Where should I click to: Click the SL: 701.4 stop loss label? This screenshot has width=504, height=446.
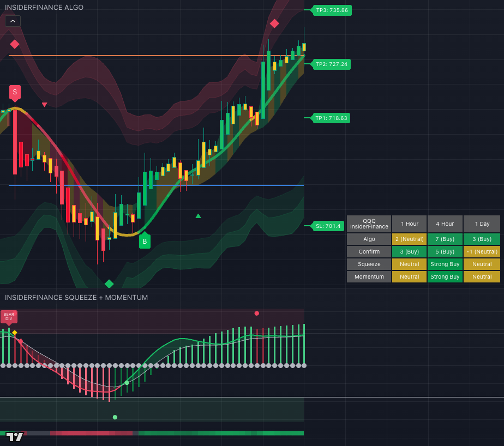328,226
